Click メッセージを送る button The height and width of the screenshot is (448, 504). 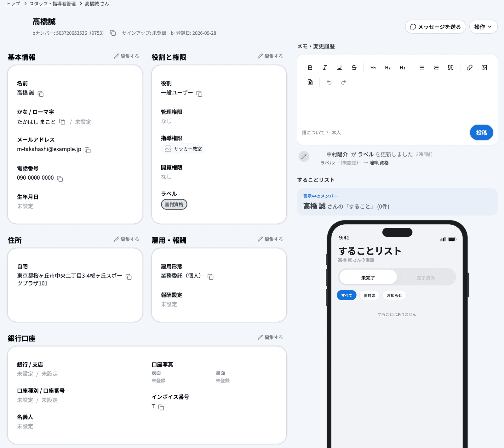click(x=435, y=27)
